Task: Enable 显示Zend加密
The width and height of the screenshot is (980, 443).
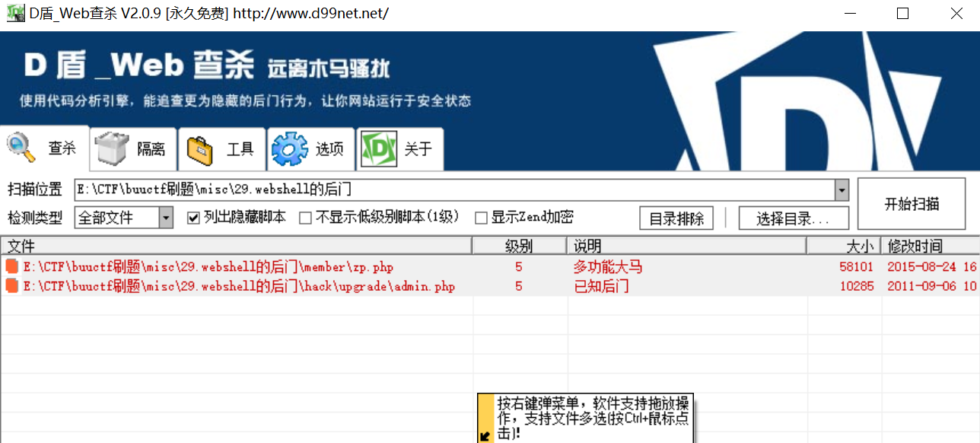Action: tap(481, 217)
